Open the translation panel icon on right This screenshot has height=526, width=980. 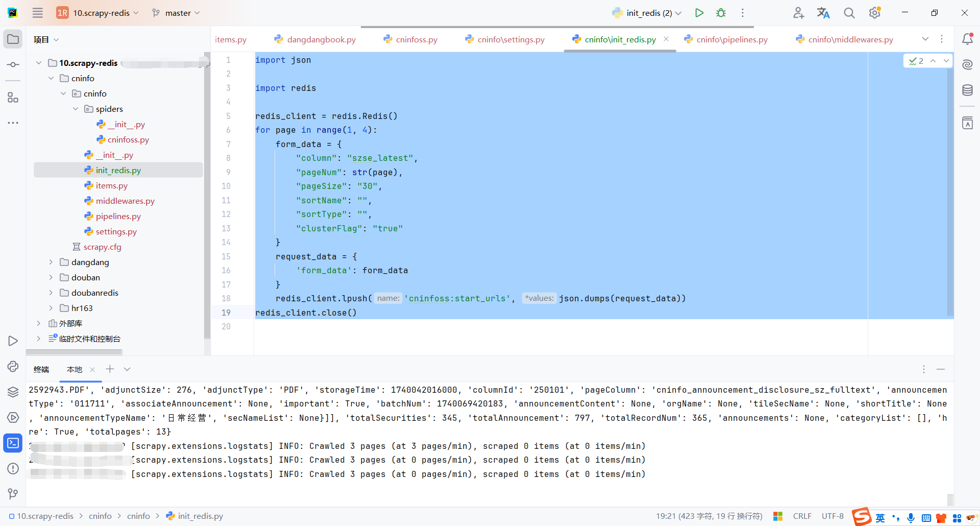click(967, 123)
